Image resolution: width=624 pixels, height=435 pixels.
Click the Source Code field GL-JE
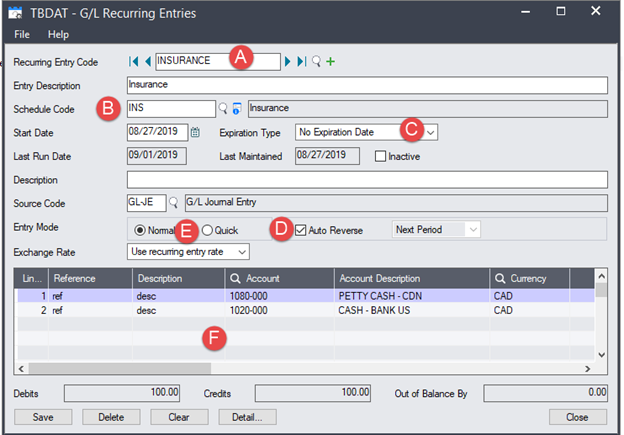coord(146,203)
